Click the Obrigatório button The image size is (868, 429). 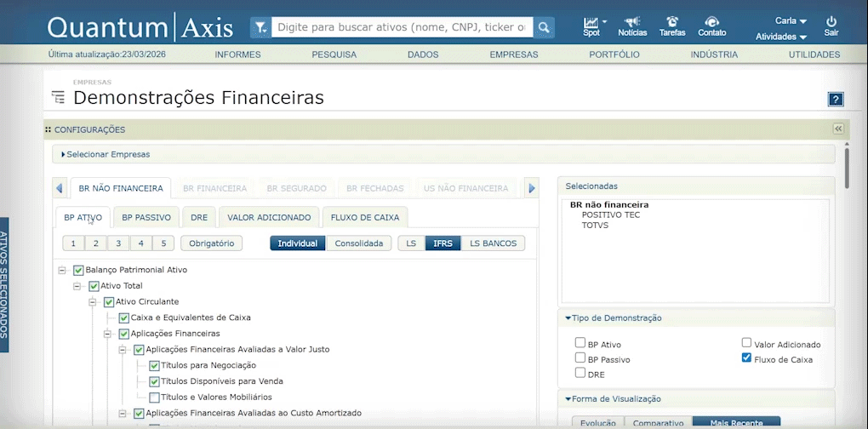[x=212, y=243]
